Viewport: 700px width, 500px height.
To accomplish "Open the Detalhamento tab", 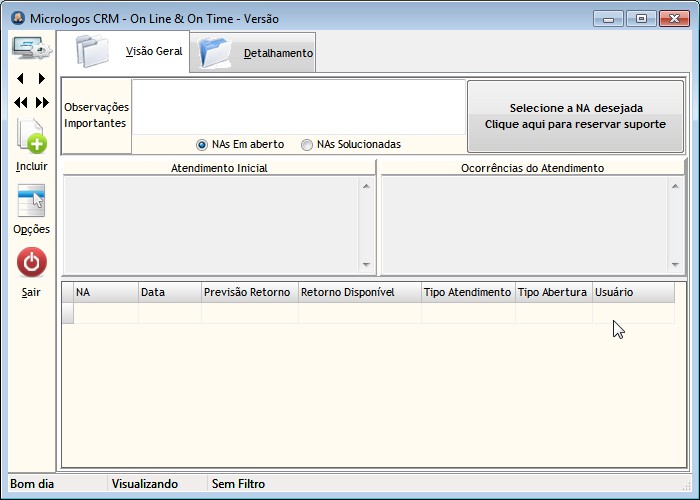I will point(257,53).
